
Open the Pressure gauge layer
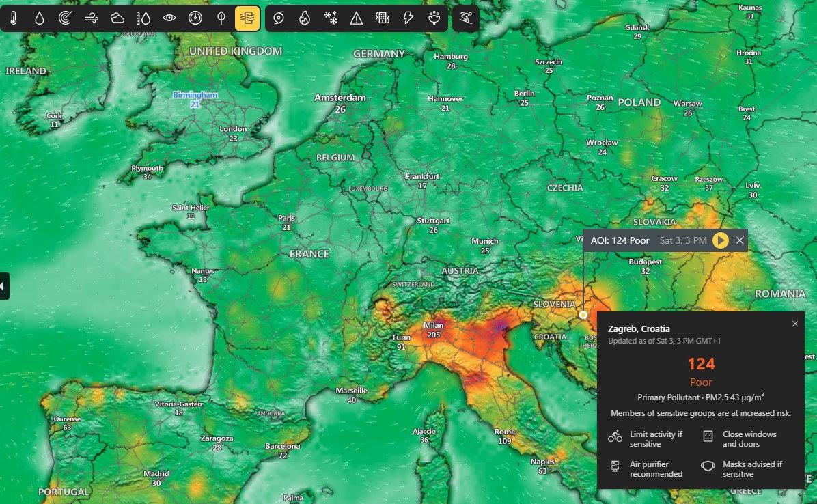click(x=195, y=18)
